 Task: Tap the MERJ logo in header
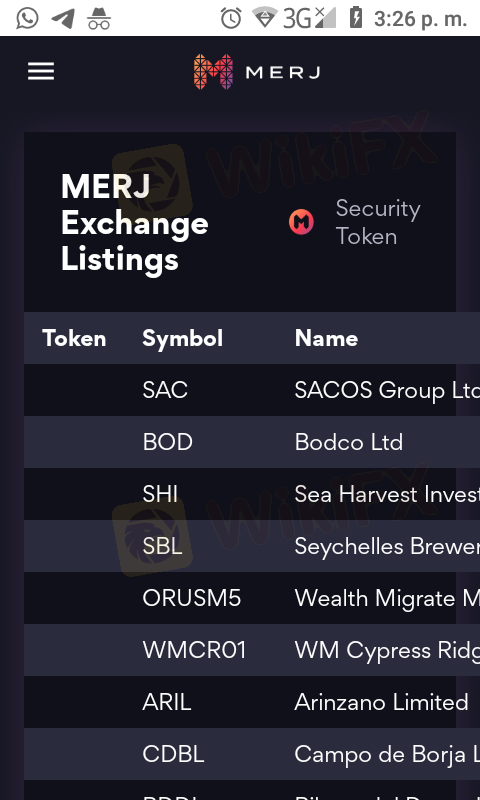257,72
